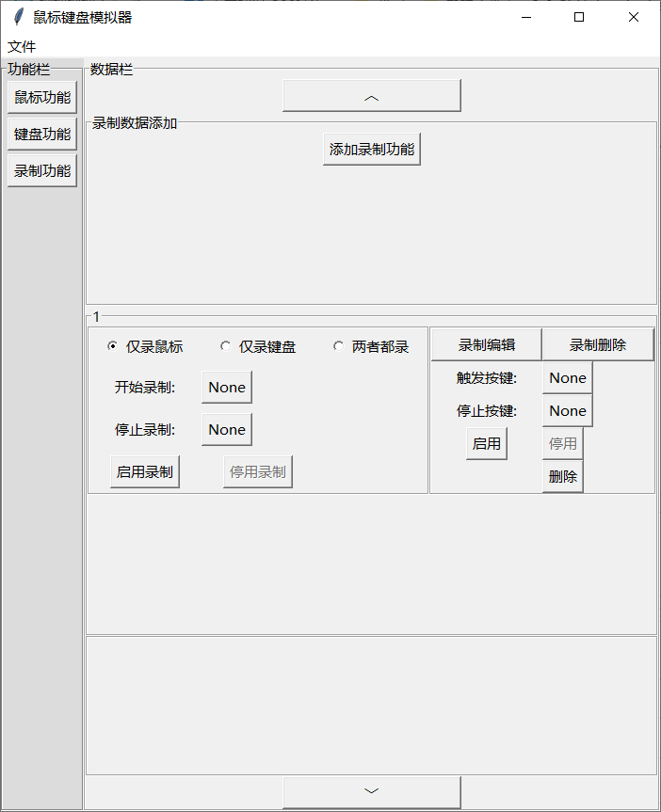Click the 开始录制: label
This screenshot has width=661, height=812.
pos(145,388)
